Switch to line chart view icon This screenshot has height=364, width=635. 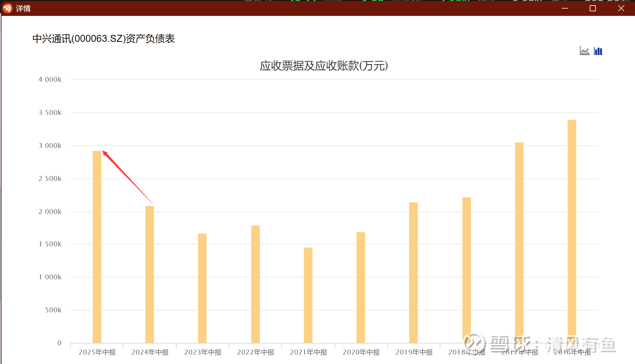584,51
